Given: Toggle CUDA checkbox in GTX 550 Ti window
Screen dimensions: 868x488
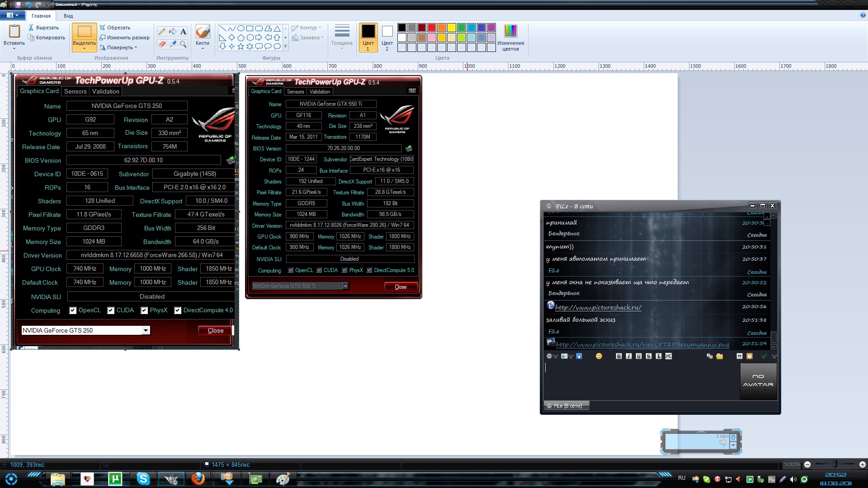Looking at the screenshot, I should 319,270.
